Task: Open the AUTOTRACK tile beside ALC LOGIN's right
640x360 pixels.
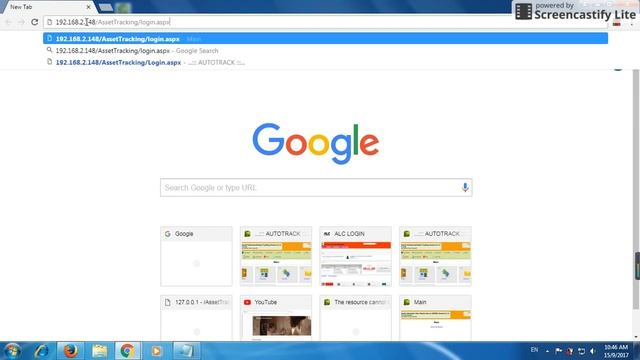Action: click(x=435, y=256)
